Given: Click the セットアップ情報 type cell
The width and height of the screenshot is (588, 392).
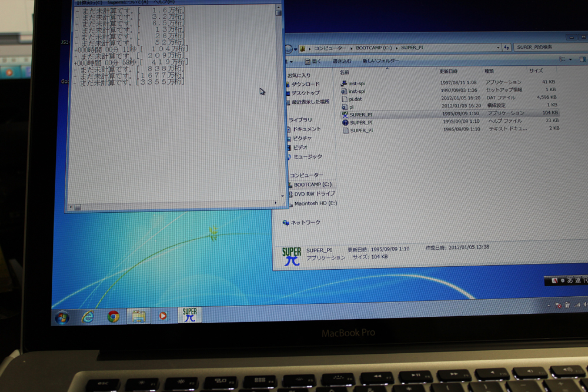Looking at the screenshot, I should point(504,90).
